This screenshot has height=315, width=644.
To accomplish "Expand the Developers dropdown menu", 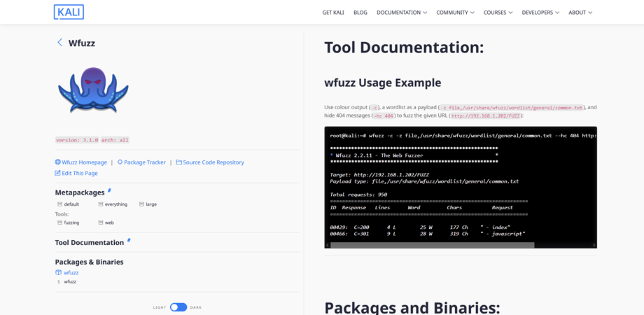I will tap(540, 13).
